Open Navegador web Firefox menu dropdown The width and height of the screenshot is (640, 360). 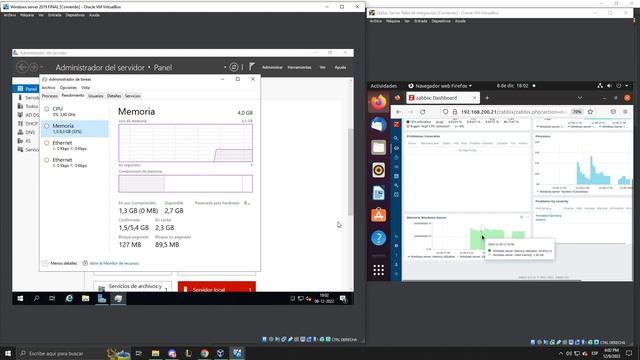pyautogui.click(x=440, y=86)
